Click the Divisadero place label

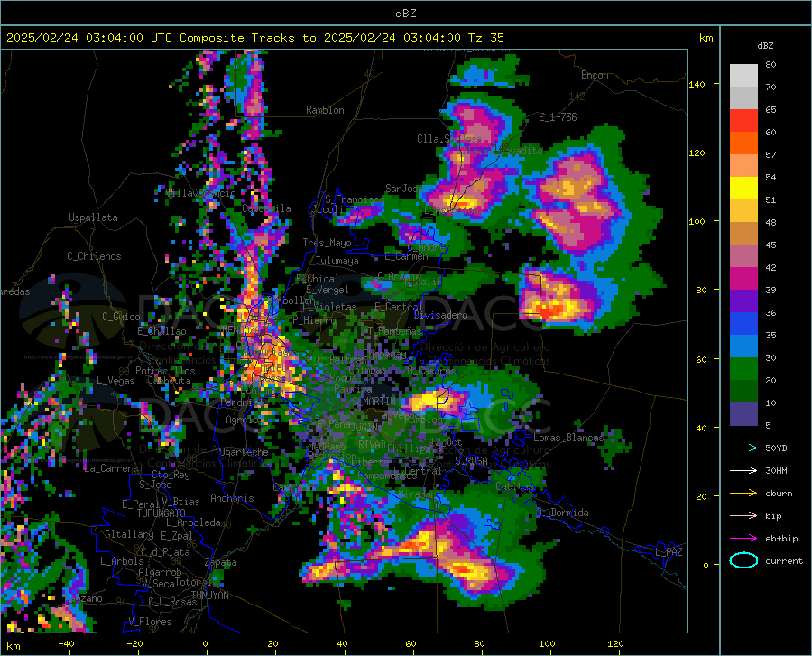(x=440, y=315)
